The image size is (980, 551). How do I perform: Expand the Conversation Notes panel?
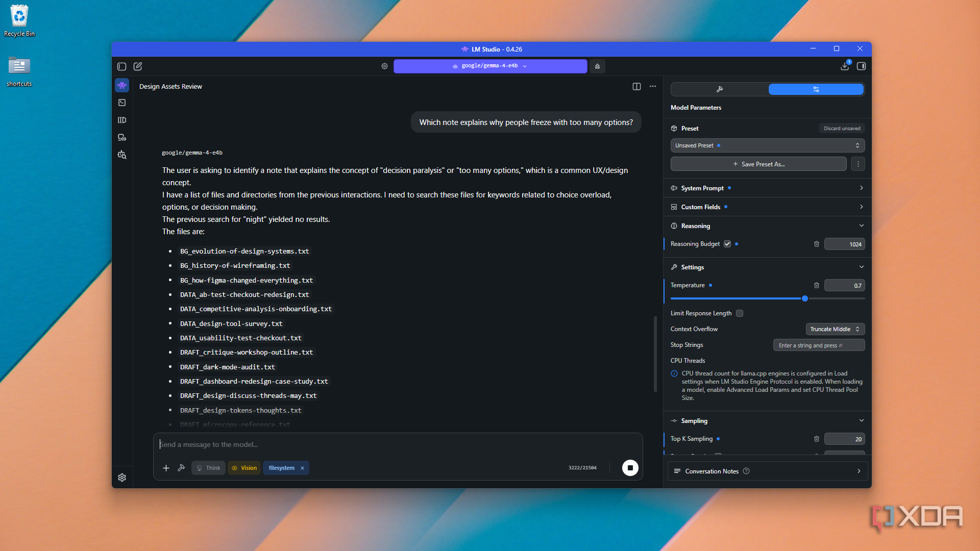click(x=767, y=471)
